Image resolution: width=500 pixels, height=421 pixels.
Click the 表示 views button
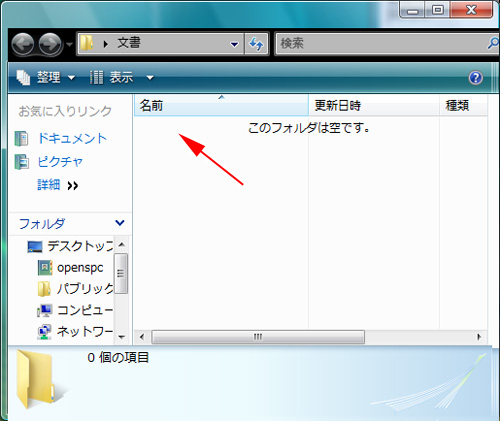coord(112,78)
